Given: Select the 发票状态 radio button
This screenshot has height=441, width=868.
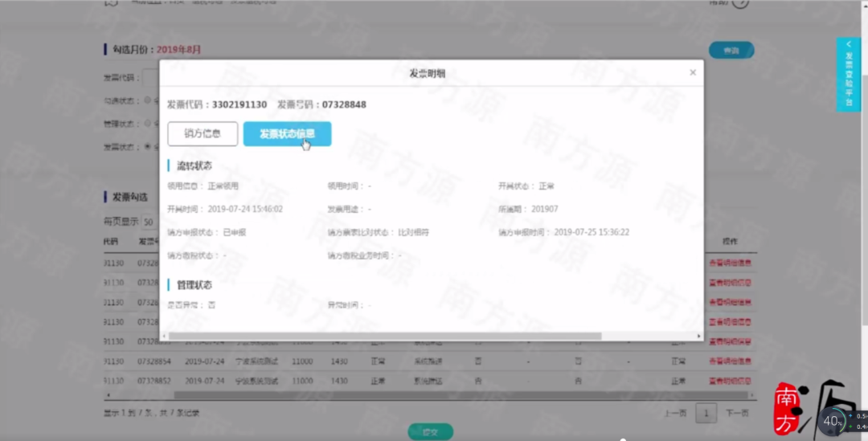Looking at the screenshot, I should pos(148,147).
